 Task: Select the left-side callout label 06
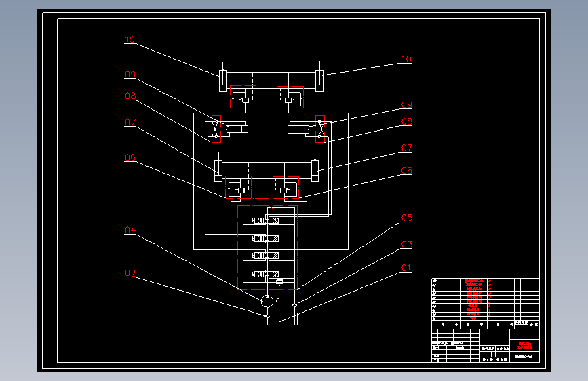[130, 157]
